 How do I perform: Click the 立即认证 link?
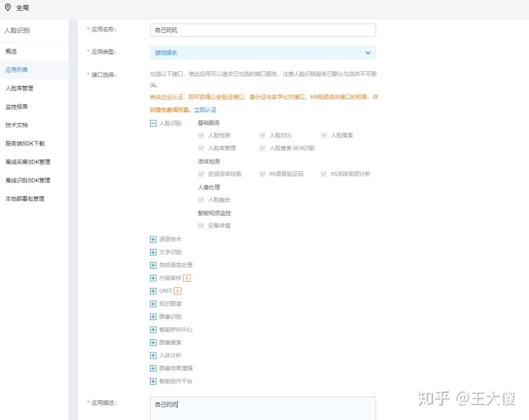206,110
